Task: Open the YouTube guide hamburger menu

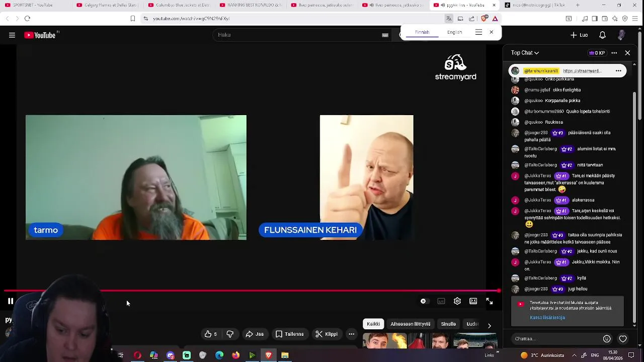Action: coord(12,35)
